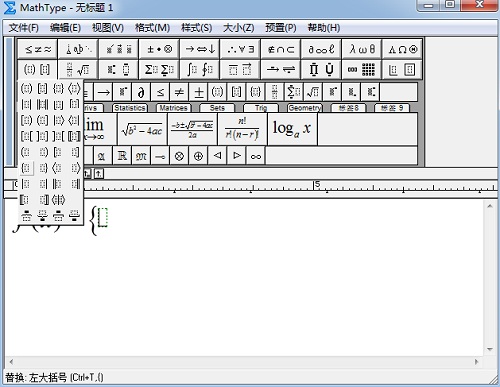Image resolution: width=500 pixels, height=387 pixels.
Task: Insert the real numbers ℝ symbol
Action: (x=122, y=156)
